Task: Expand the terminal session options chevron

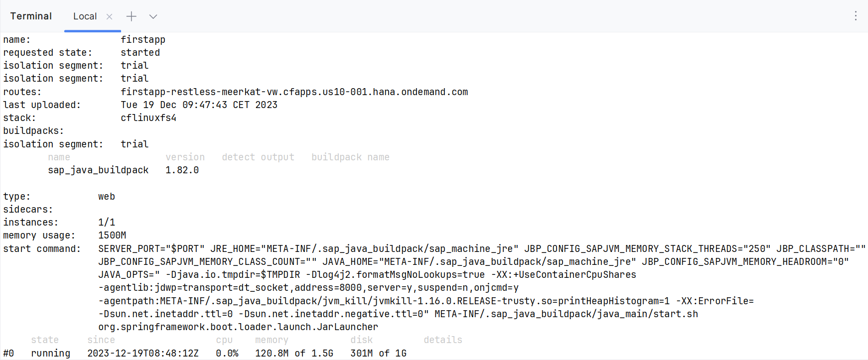Action: 153,16
